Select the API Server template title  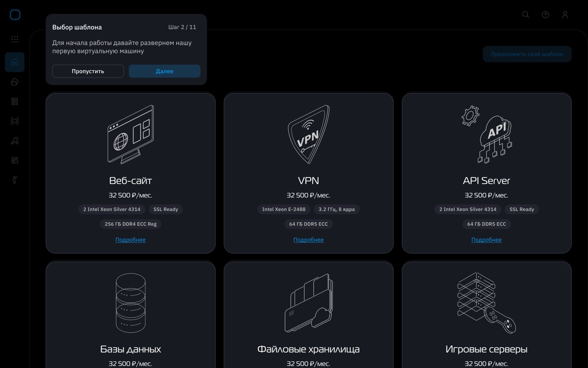click(486, 180)
